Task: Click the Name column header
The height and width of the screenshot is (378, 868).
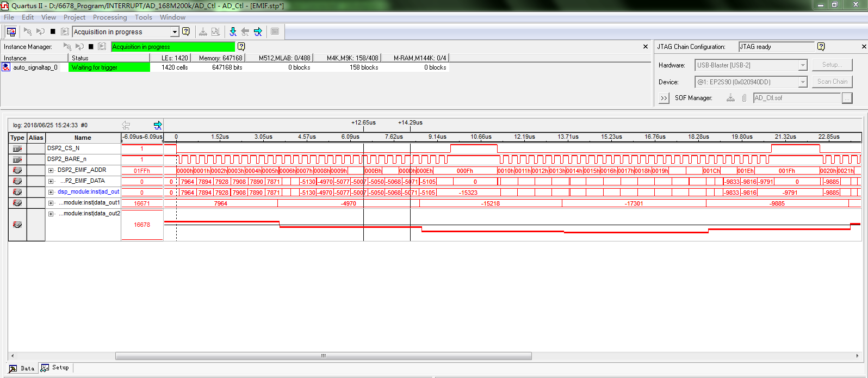Action: point(83,138)
